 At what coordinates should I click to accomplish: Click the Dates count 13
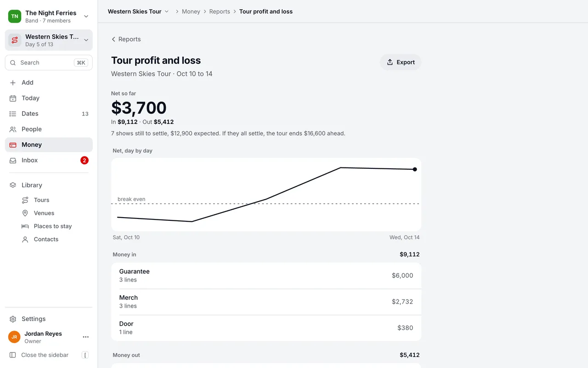pyautogui.click(x=85, y=114)
